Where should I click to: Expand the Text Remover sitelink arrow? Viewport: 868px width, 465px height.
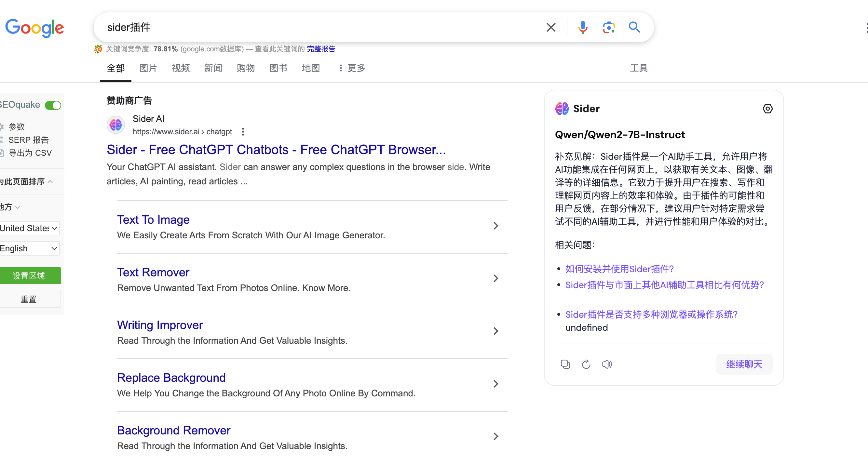496,278
